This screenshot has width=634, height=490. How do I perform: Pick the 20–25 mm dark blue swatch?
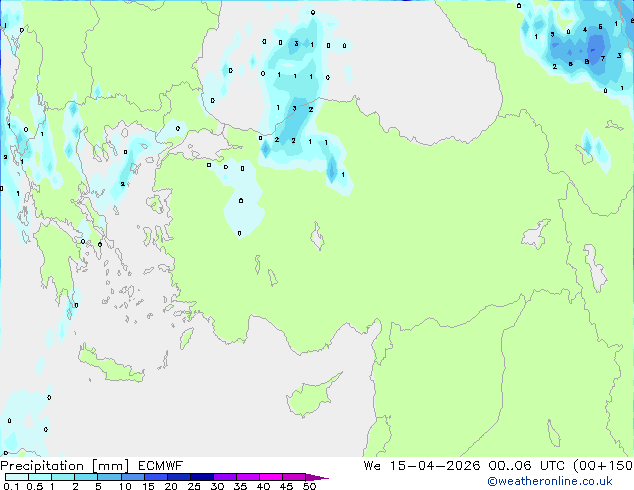tap(178, 477)
